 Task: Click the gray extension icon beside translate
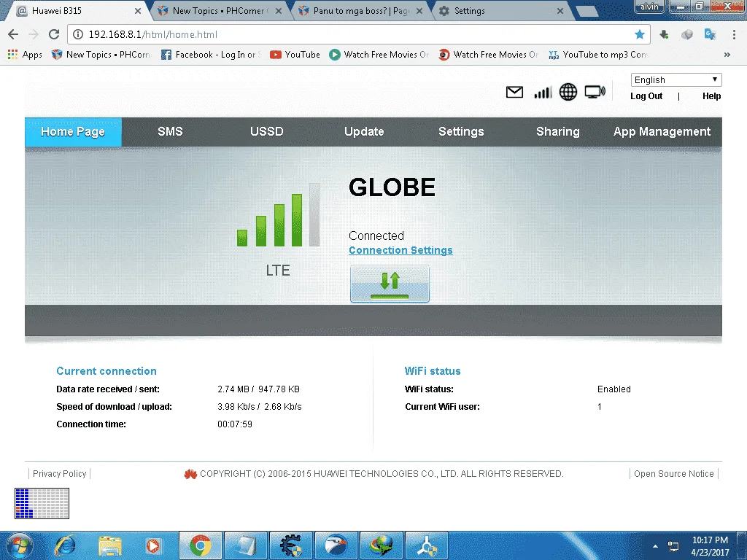coord(687,34)
